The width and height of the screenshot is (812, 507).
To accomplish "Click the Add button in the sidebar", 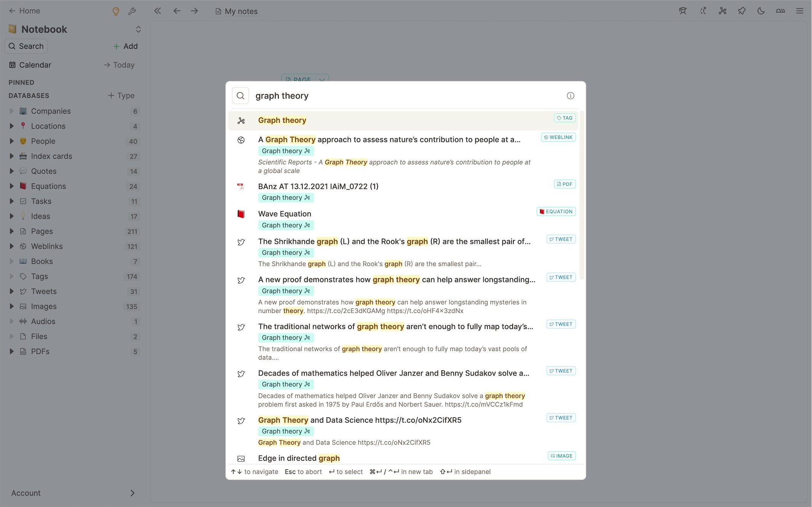I will [x=125, y=46].
